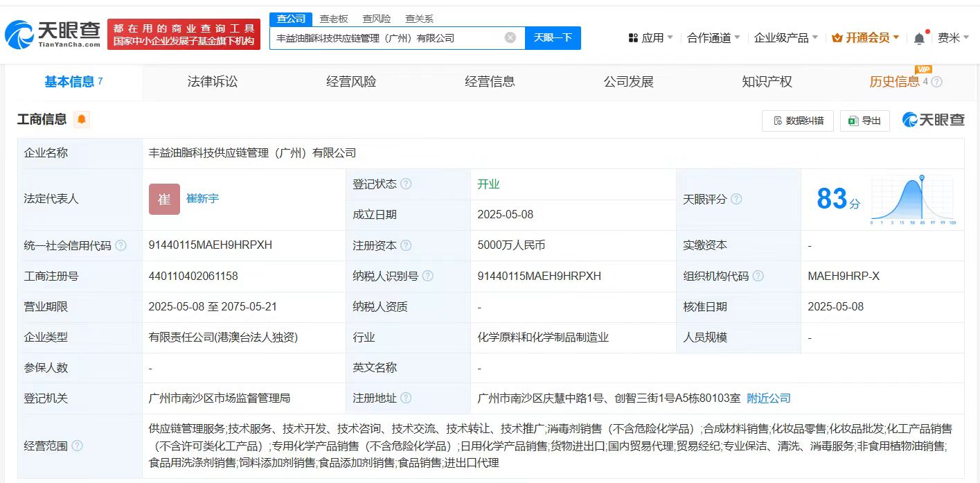980x483 pixels.
Task: Click the 数据纠错 button
Action: (798, 121)
